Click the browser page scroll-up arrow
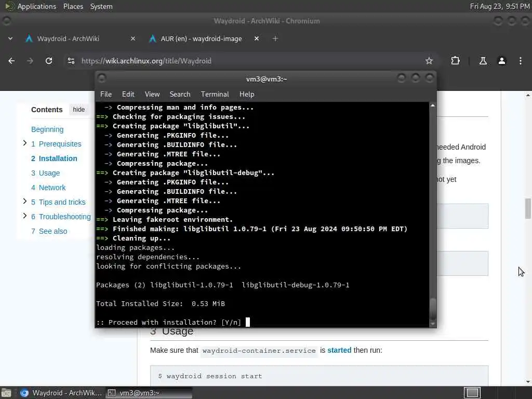532x399 pixels. pos(528,96)
